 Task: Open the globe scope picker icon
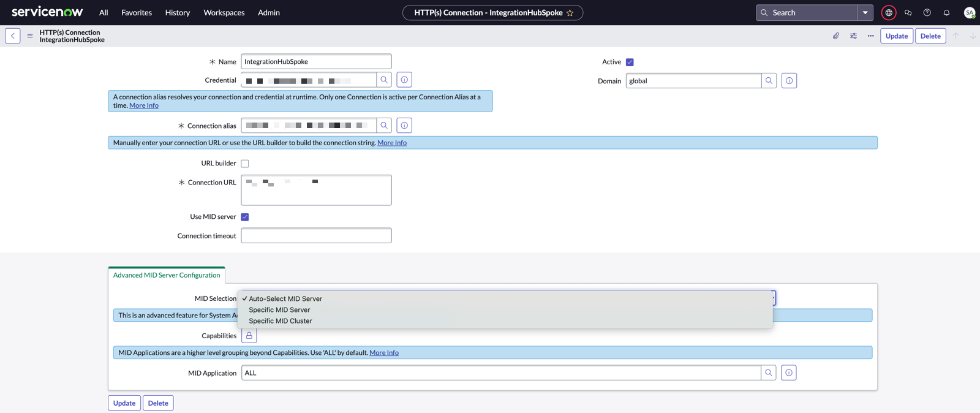coord(889,13)
